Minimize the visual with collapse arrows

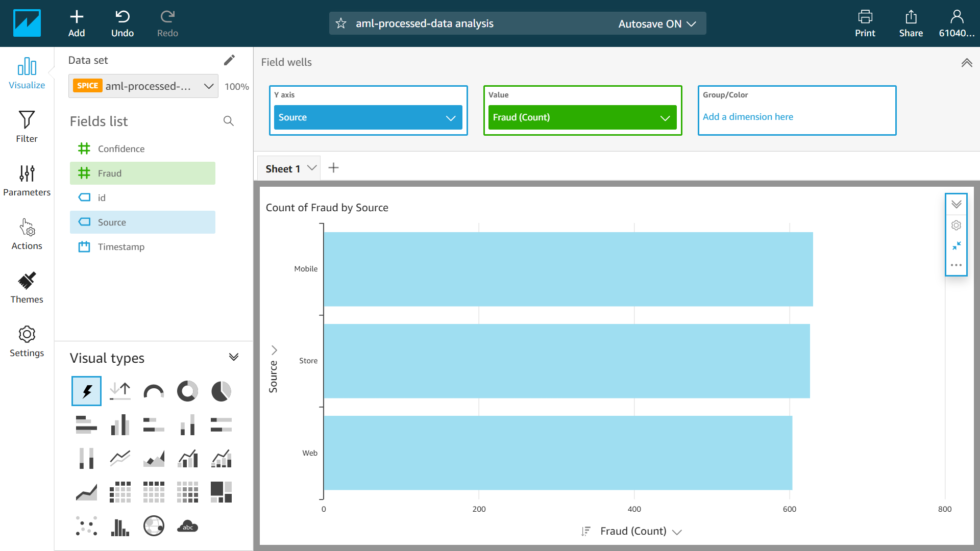pyautogui.click(x=956, y=245)
